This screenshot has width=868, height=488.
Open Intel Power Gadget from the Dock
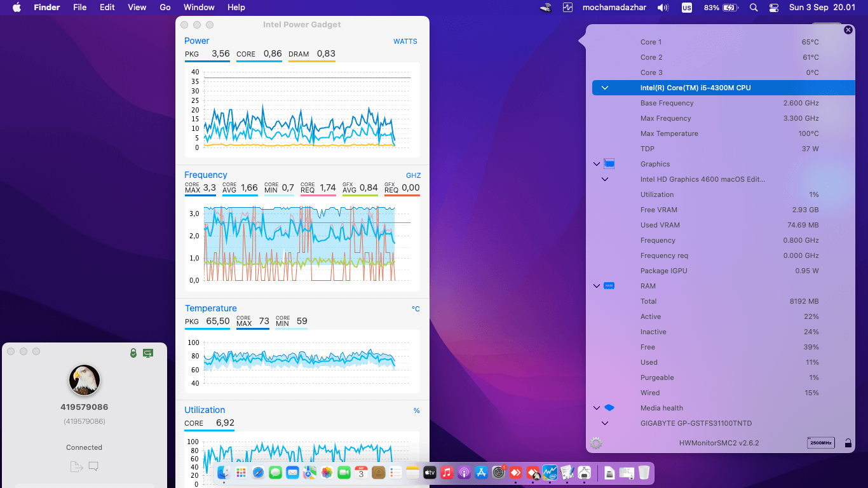(x=550, y=473)
